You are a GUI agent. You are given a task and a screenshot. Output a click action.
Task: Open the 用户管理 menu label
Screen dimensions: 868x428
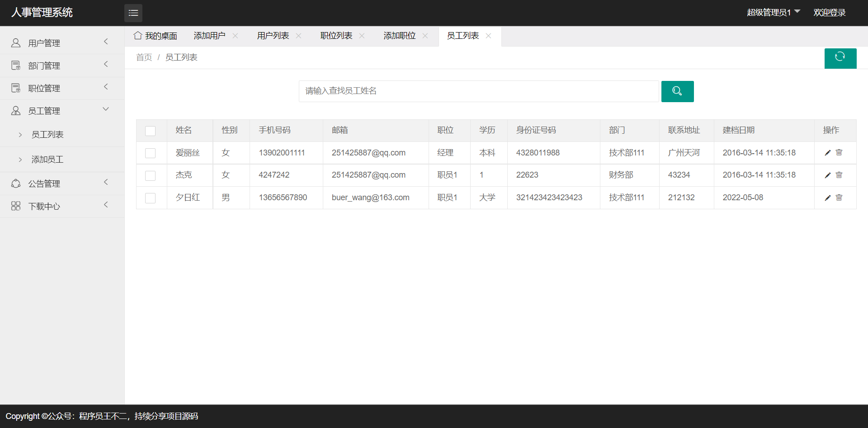point(44,43)
